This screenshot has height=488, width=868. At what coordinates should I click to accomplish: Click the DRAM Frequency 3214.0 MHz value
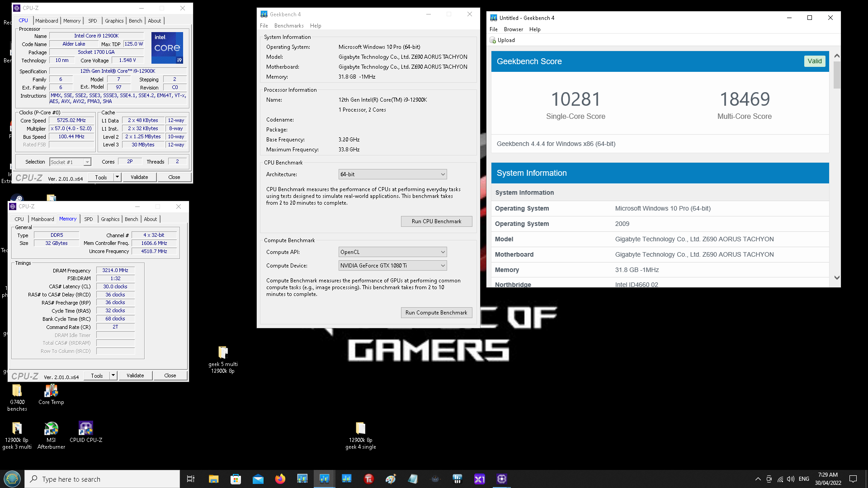[115, 270]
